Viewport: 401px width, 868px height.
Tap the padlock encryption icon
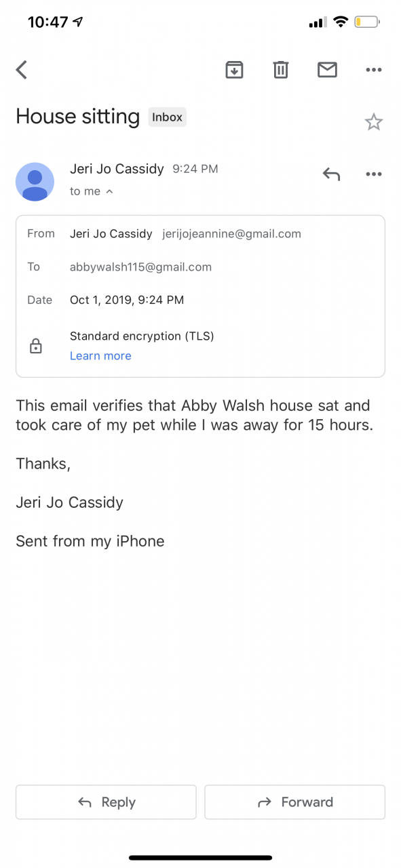click(x=36, y=346)
